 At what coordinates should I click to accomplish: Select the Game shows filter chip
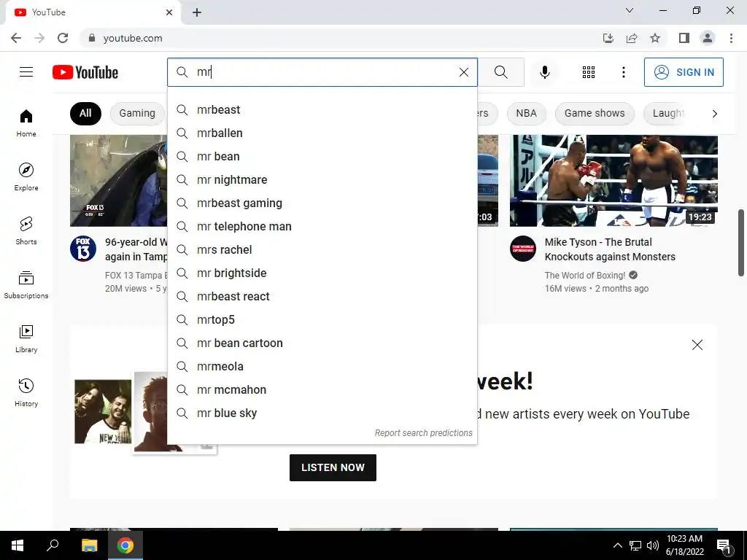point(594,113)
